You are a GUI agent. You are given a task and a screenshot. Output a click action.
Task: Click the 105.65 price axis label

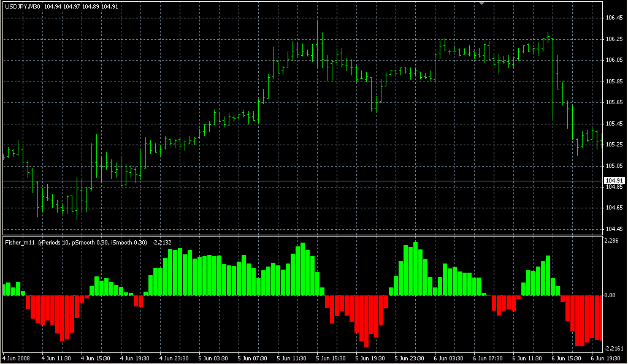point(614,102)
